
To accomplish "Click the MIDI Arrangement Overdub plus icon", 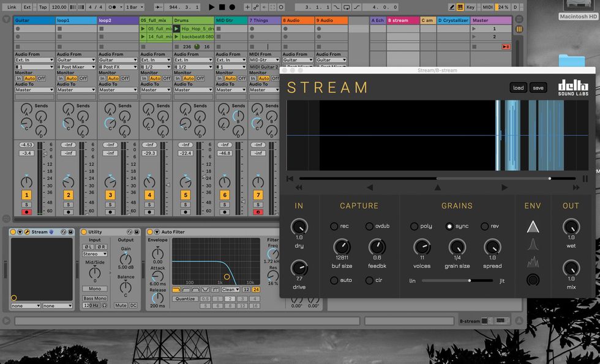I will (x=247, y=7).
